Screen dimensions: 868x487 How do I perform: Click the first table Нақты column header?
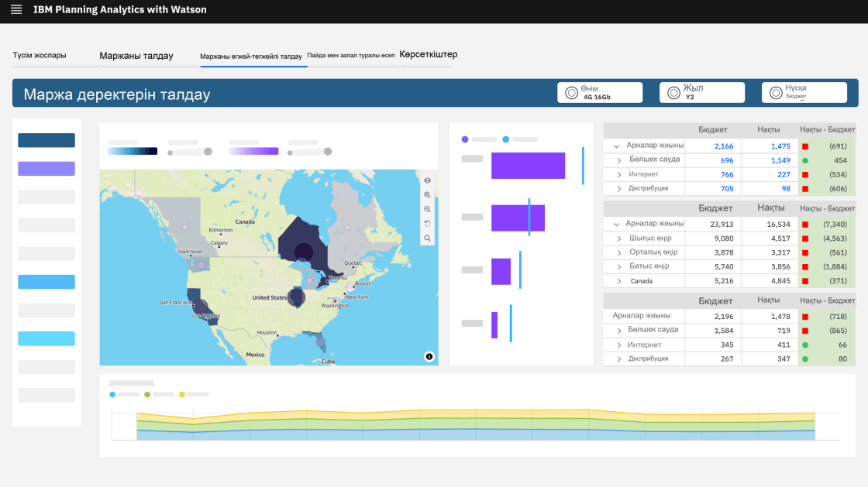click(768, 130)
